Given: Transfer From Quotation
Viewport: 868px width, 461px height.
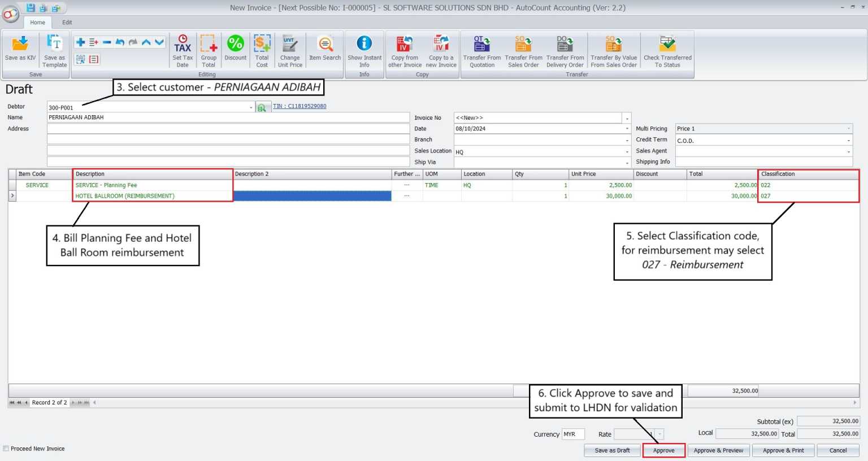Looking at the screenshot, I should [482, 51].
